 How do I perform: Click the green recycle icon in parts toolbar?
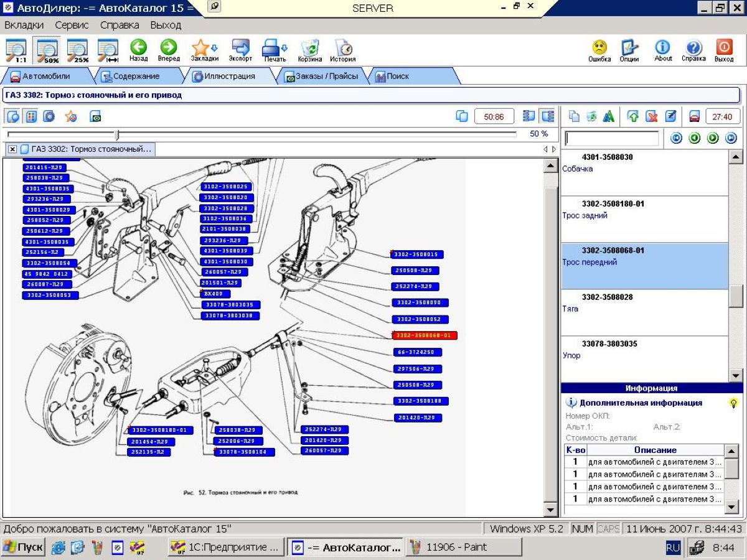pyautogui.click(x=592, y=116)
